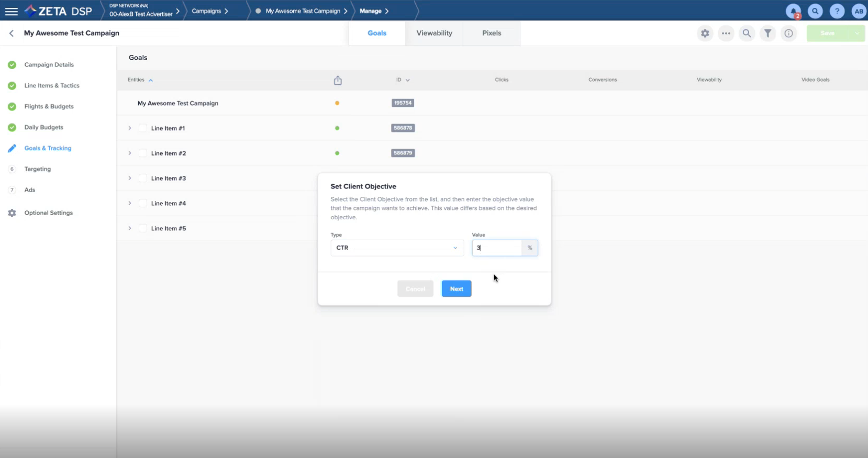Click the info circle icon
Screen dimensions: 868x458
[x=788, y=33]
